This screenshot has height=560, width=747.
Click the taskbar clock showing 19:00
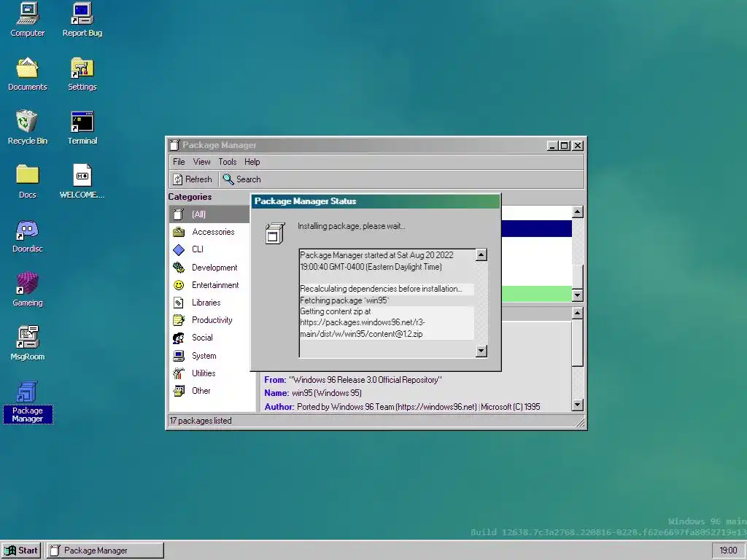[x=729, y=551]
